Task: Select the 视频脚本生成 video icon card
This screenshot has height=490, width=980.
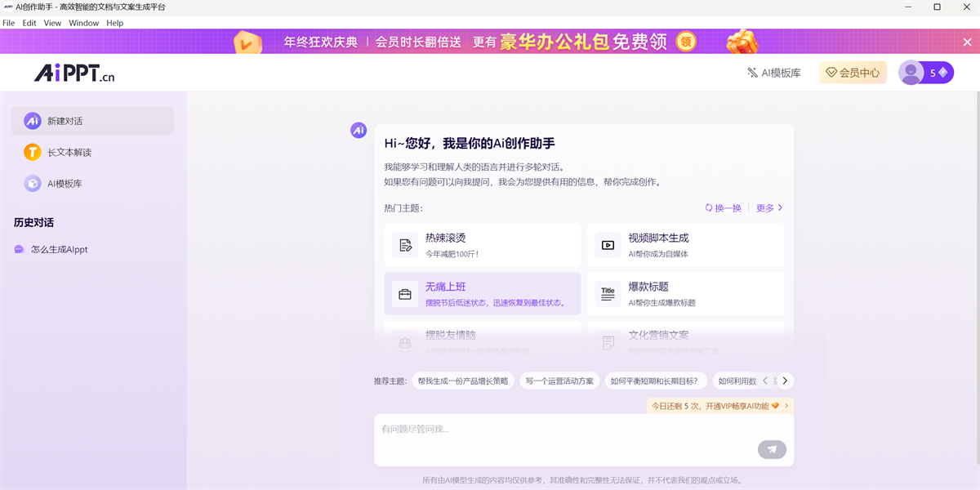Action: tap(608, 245)
